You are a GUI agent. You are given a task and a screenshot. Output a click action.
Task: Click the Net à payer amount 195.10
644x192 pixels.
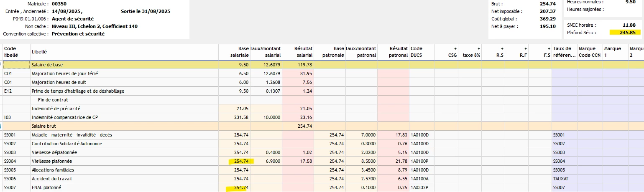point(548,26)
